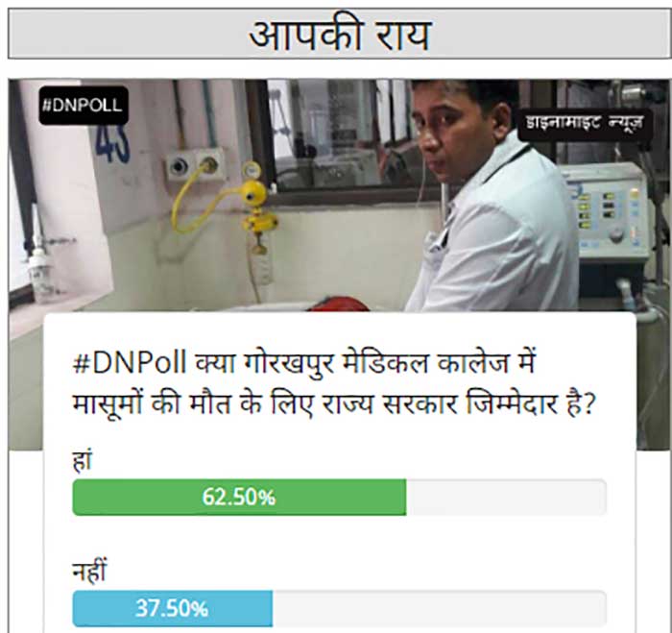Click the green 62.50% result bar
The height and width of the screenshot is (633, 672).
click(x=239, y=497)
